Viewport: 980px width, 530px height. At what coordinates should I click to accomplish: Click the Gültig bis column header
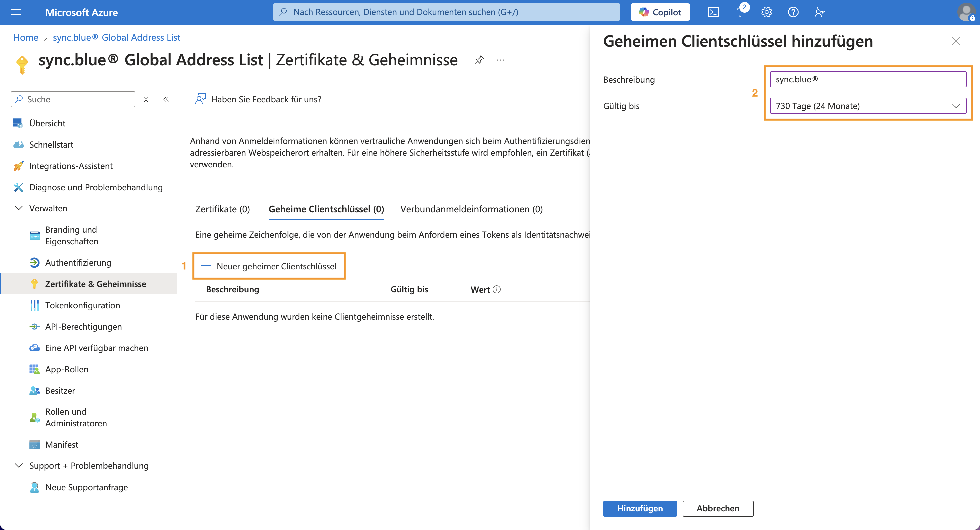409,290
